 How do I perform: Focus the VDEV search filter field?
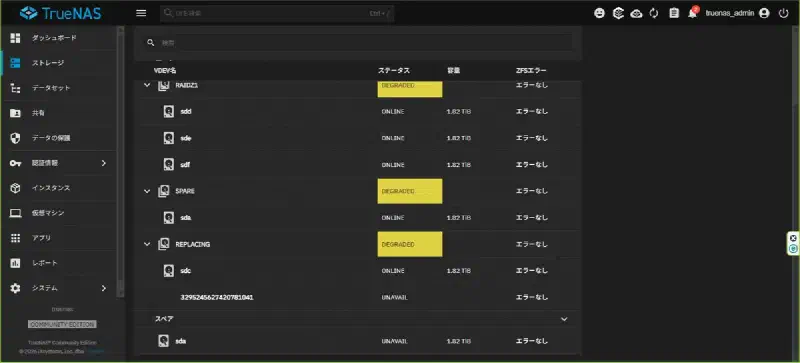(x=357, y=43)
